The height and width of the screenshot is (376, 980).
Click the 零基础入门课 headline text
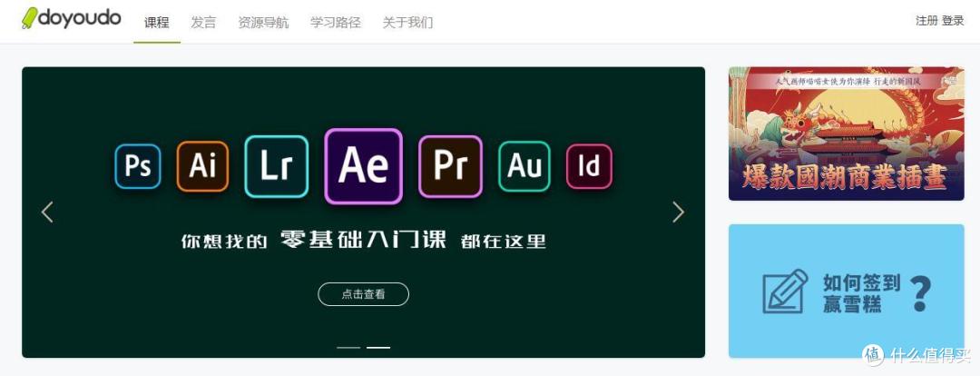pyautogui.click(x=363, y=240)
